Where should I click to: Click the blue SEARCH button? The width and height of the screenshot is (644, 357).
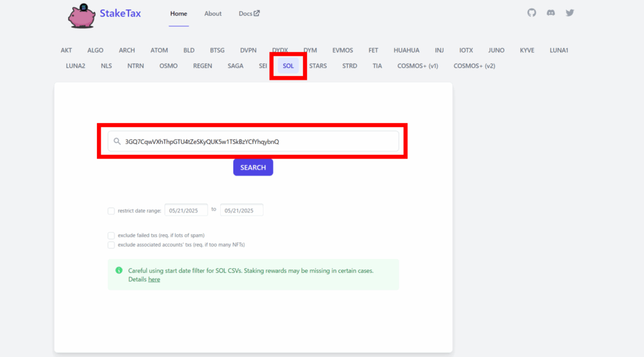click(253, 167)
